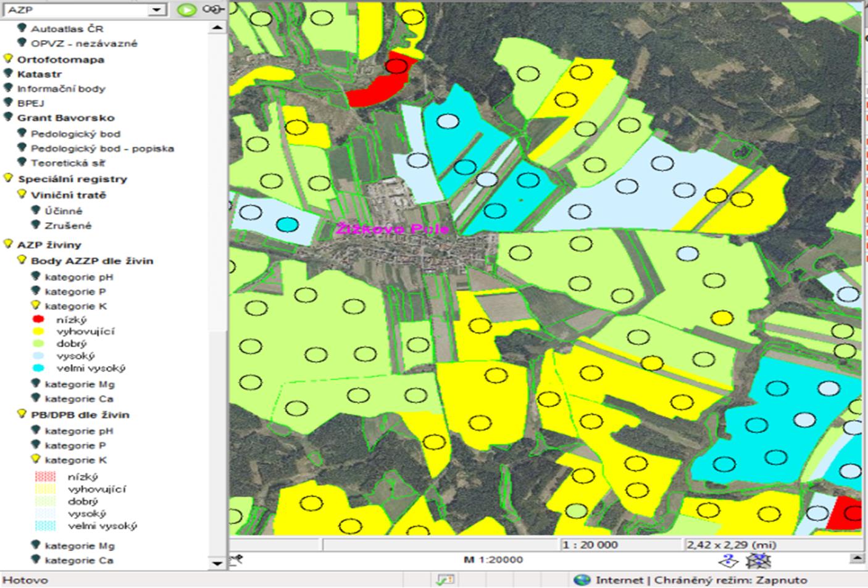Viewport: 868px width, 588px height.
Task: Click the M 1:20000 scale text
Action: [x=493, y=560]
